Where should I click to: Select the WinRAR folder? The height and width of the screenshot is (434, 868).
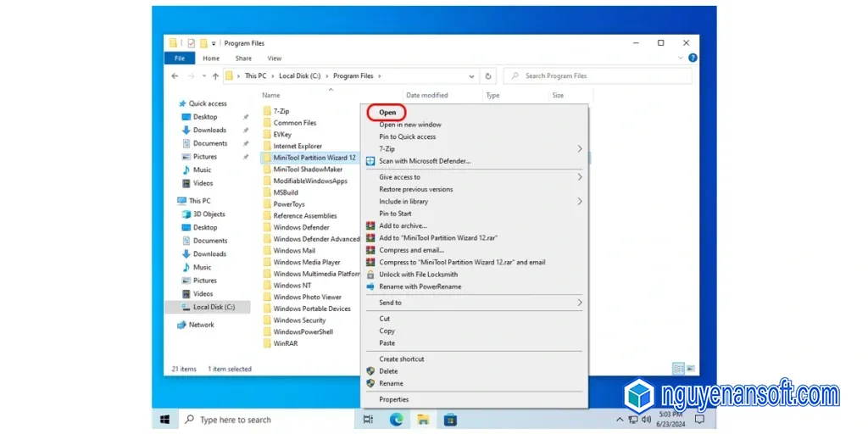point(285,343)
